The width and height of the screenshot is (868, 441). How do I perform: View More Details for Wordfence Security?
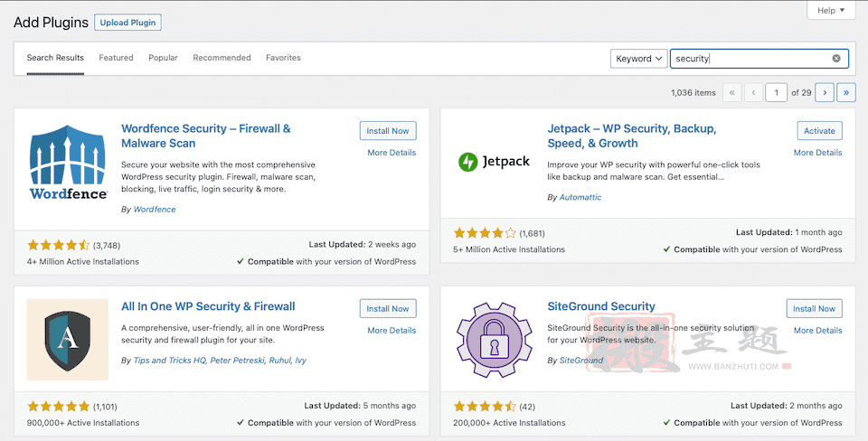392,153
